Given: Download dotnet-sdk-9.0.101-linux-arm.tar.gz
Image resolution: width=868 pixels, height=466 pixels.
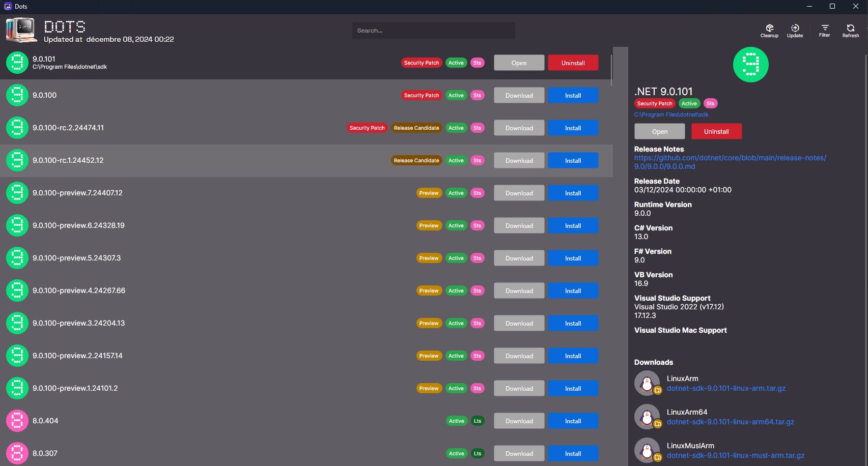Looking at the screenshot, I should pyautogui.click(x=726, y=388).
